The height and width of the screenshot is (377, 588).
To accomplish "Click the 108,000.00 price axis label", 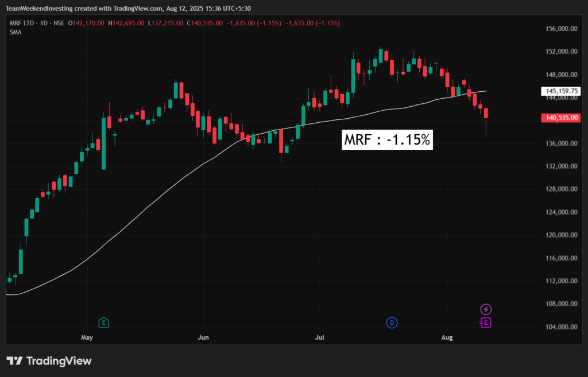I will [x=562, y=304].
